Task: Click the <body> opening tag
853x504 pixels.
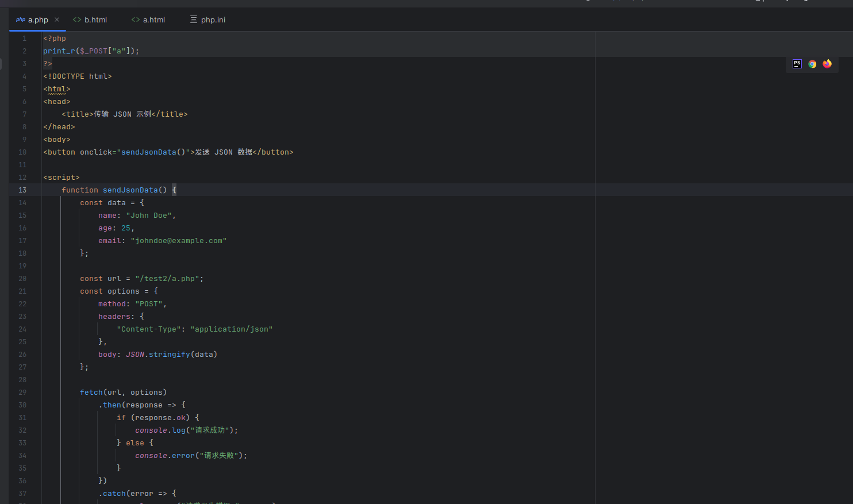Action: (x=57, y=140)
